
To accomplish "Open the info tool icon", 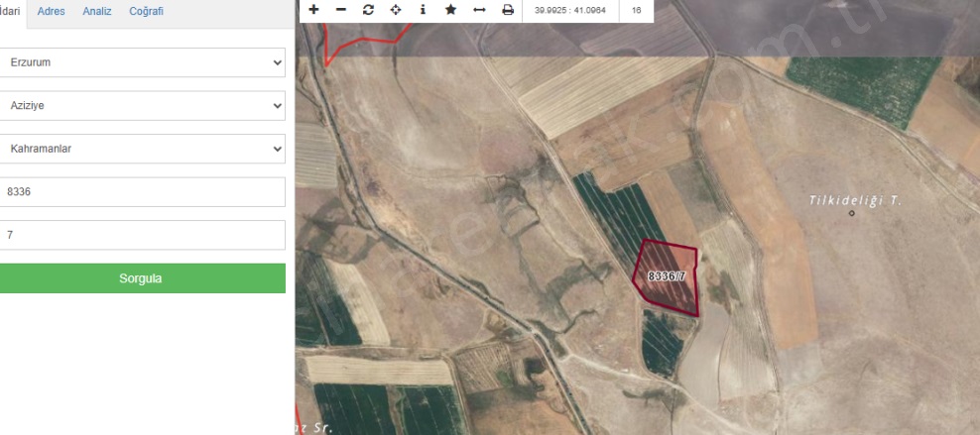I will tap(423, 10).
